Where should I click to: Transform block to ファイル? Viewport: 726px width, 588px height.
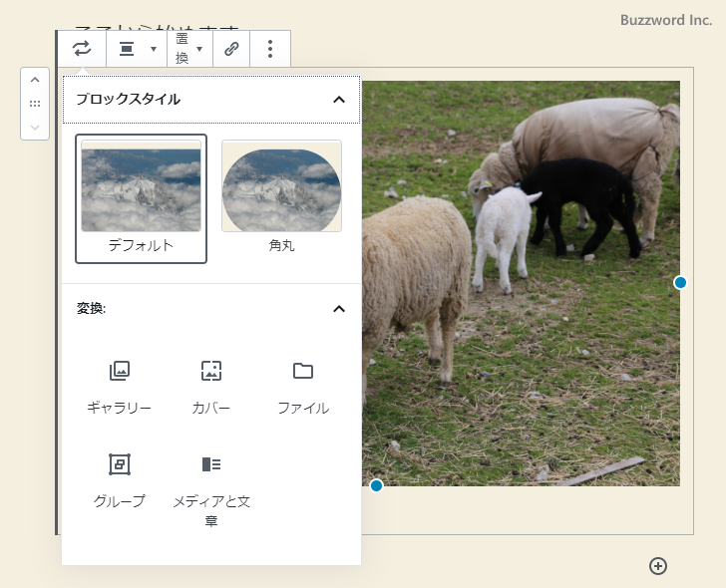coord(303,388)
